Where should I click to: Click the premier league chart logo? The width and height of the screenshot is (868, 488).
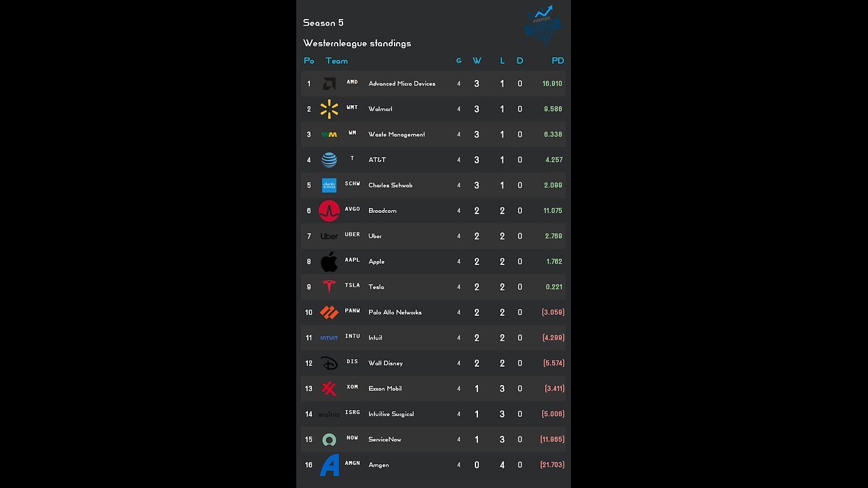pyautogui.click(x=543, y=25)
